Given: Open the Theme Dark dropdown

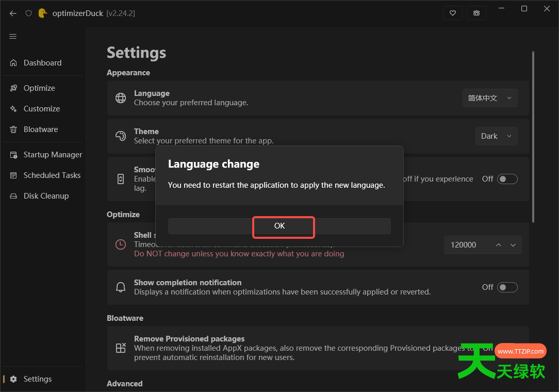Looking at the screenshot, I should click(x=496, y=136).
